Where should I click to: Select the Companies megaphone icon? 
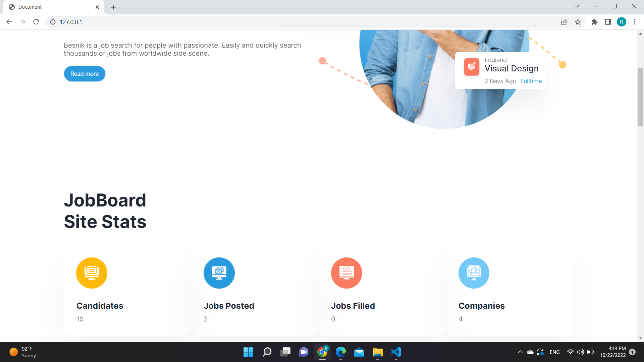[x=474, y=273]
